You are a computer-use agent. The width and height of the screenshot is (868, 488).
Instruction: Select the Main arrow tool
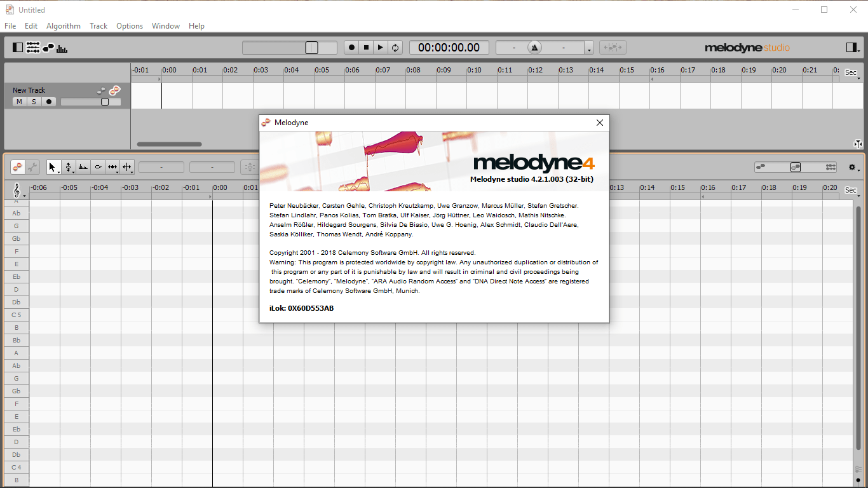pos(52,167)
